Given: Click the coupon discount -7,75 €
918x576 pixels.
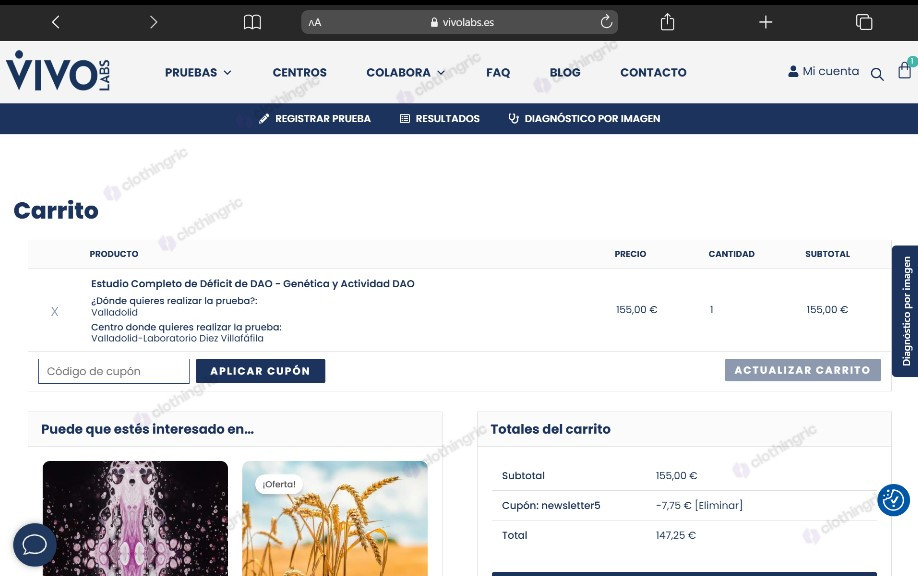Looking at the screenshot, I should point(673,505).
